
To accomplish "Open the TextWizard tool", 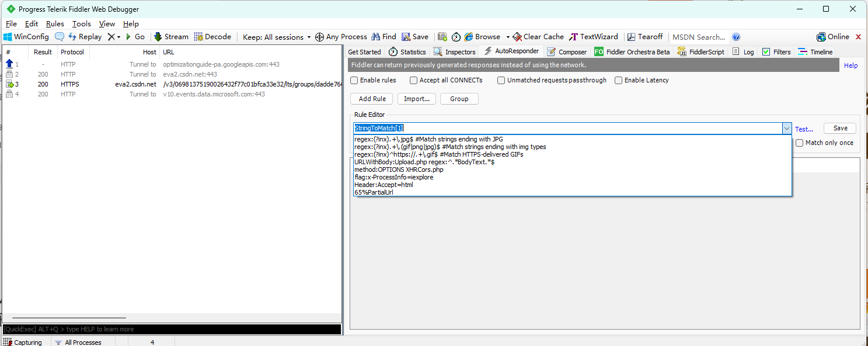I will pyautogui.click(x=594, y=37).
